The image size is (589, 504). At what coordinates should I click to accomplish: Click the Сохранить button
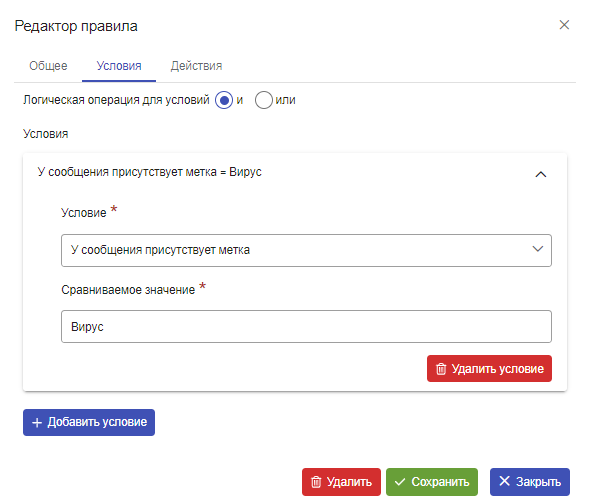(432, 482)
